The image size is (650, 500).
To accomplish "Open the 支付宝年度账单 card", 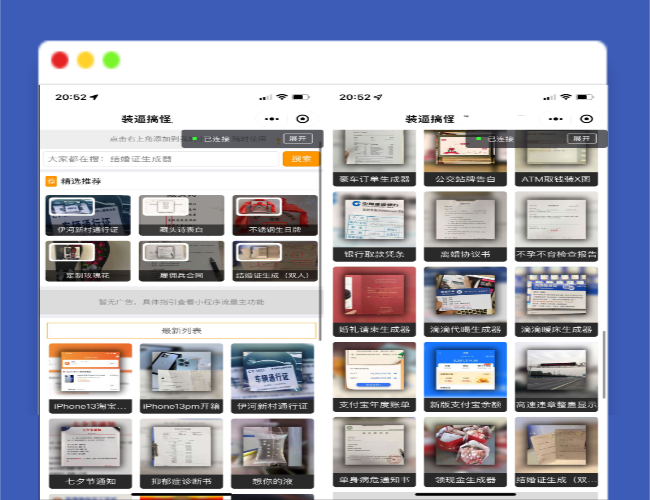I will (x=374, y=377).
